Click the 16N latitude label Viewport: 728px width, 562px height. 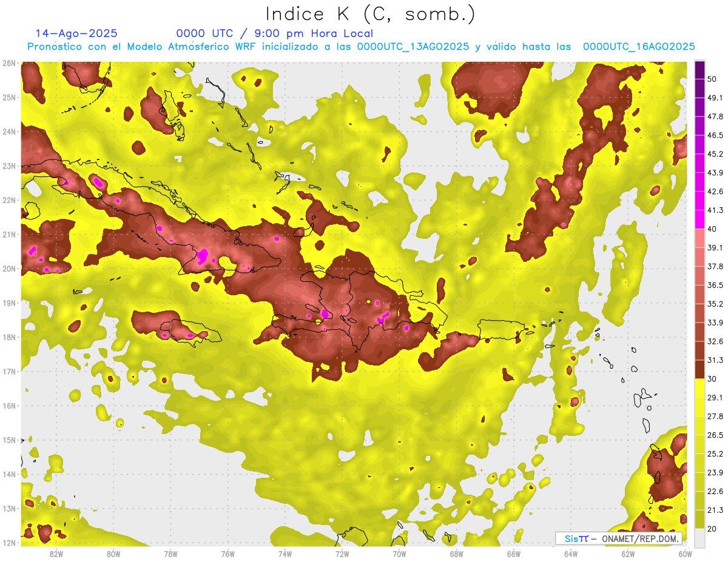coord(9,406)
